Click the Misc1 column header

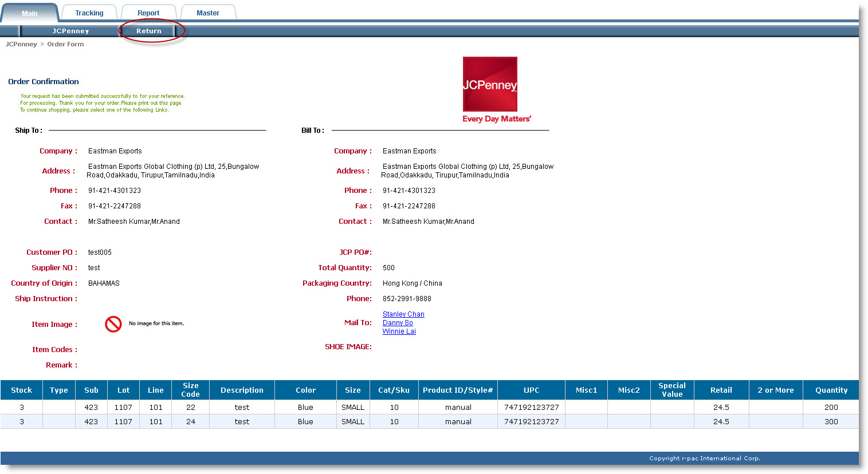click(587, 390)
